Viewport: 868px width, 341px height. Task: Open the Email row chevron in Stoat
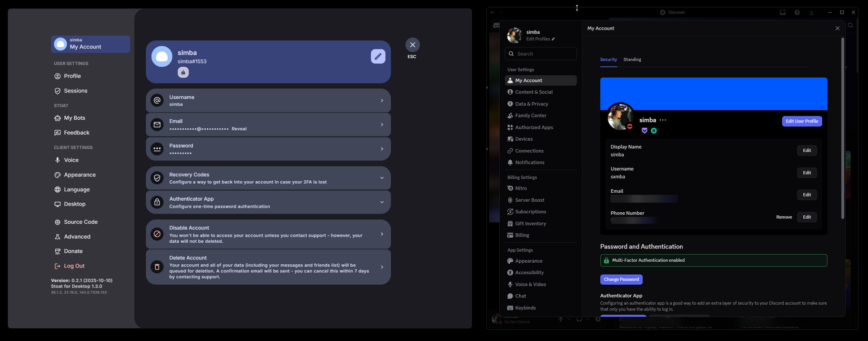coord(382,125)
